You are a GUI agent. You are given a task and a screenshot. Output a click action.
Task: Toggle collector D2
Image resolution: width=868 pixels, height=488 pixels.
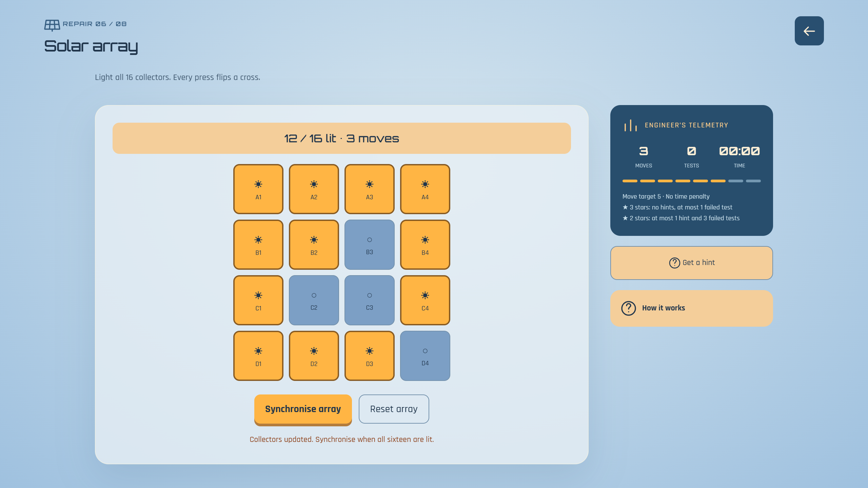(314, 356)
